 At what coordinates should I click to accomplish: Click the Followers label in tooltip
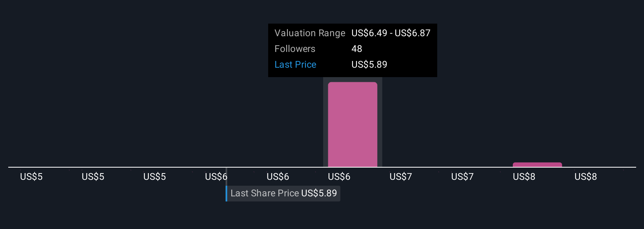295,49
